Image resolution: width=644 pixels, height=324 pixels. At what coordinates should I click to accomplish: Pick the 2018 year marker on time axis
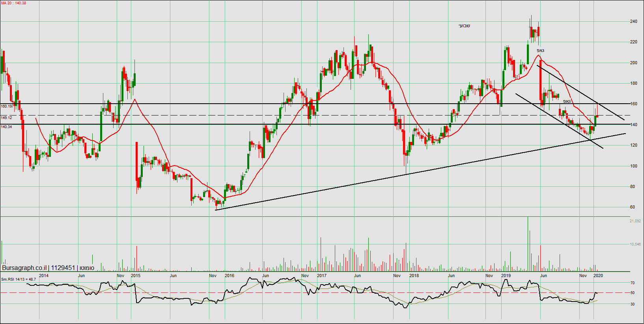tap(414, 276)
